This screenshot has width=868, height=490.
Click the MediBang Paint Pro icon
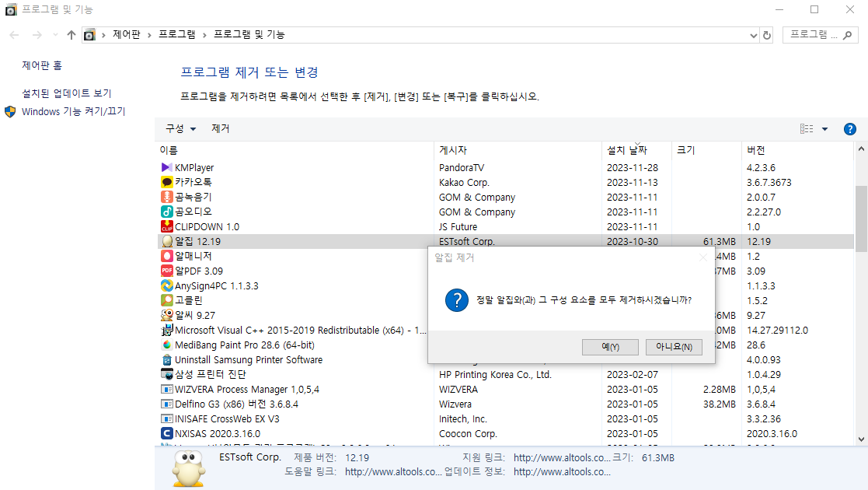click(x=167, y=345)
